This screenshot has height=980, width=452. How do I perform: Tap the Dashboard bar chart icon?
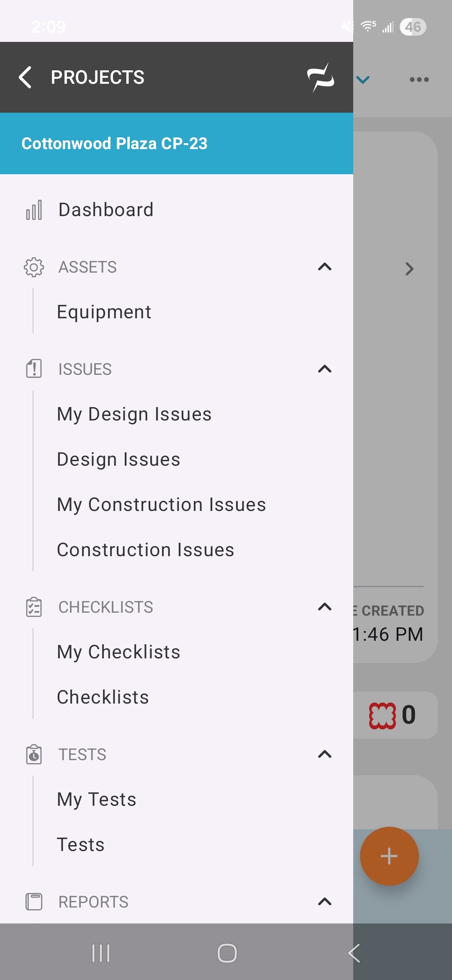(x=34, y=210)
